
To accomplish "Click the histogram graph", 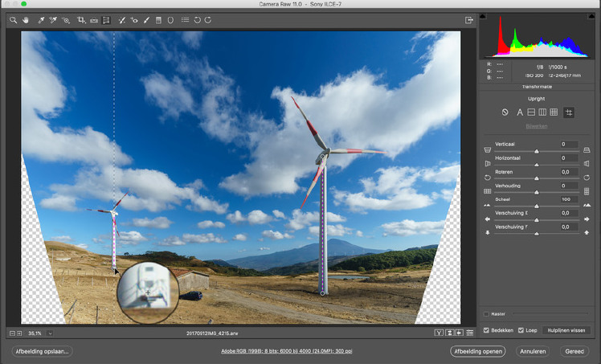I will click(x=537, y=35).
